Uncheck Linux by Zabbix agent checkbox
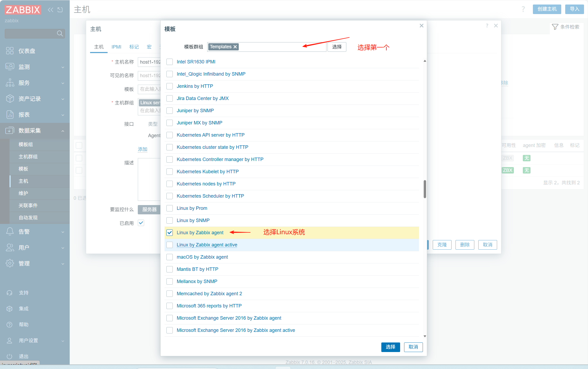The image size is (588, 369). 170,233
